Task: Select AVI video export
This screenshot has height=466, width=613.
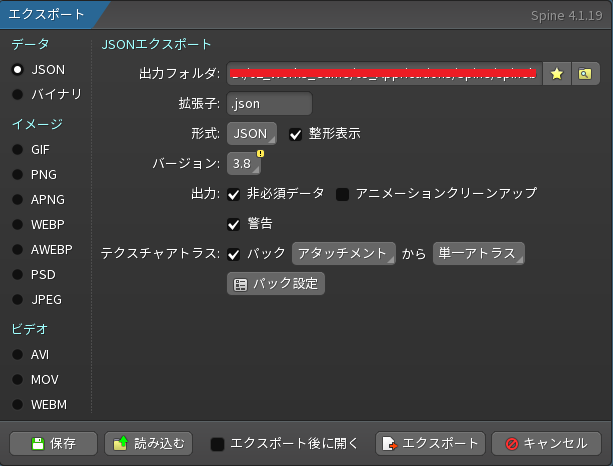Action: coord(18,355)
